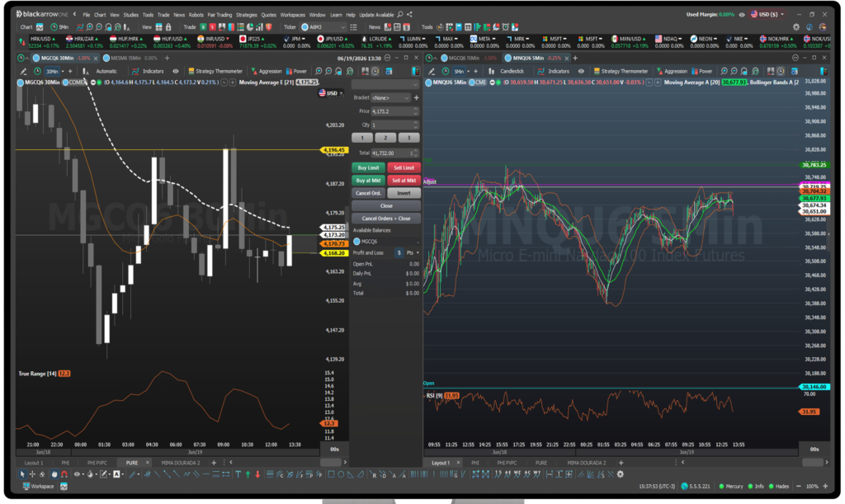Open the 5Min timeframe dropdown in the MNQU6 chart
Screen dimensions: 845x504
pos(469,71)
